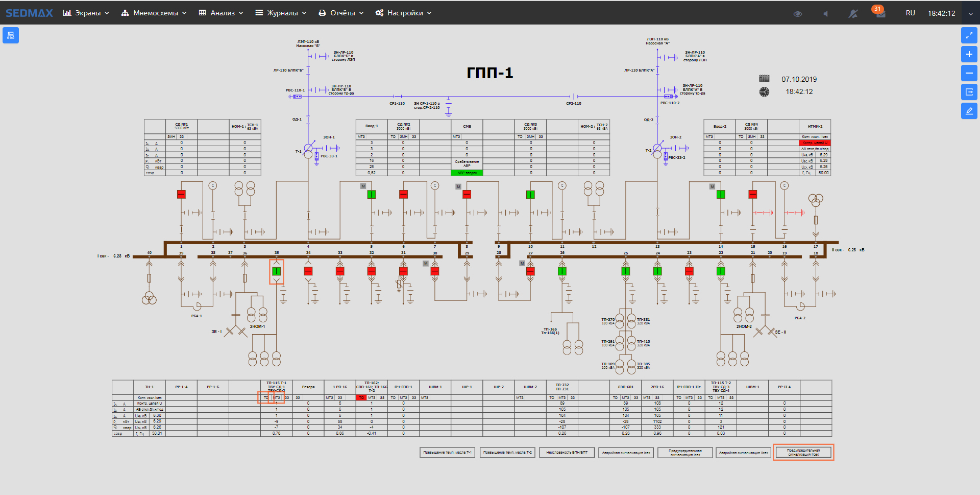Open the Журналы menu
Screen dimensions: 980x495
click(281, 13)
